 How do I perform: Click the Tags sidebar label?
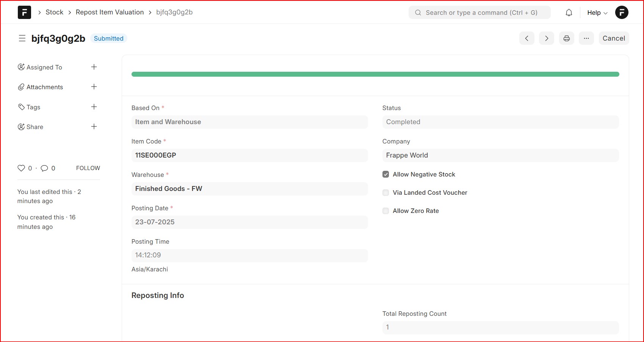pos(33,107)
